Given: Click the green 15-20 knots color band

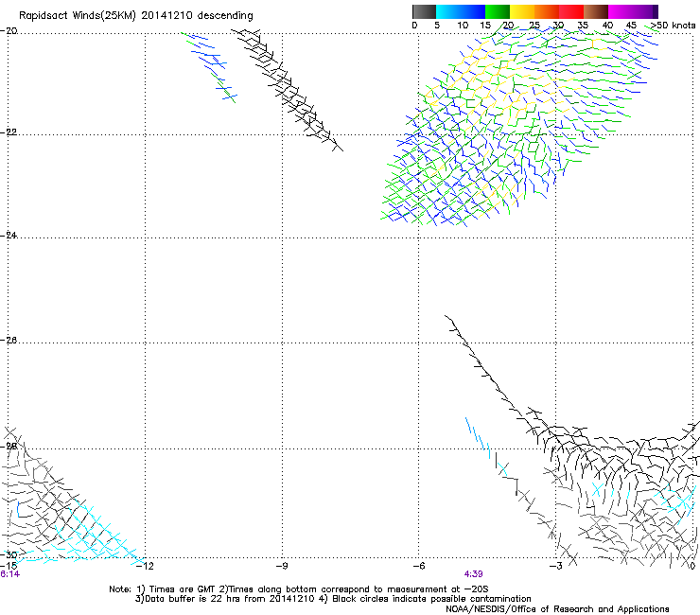Looking at the screenshot, I should click(498, 11).
